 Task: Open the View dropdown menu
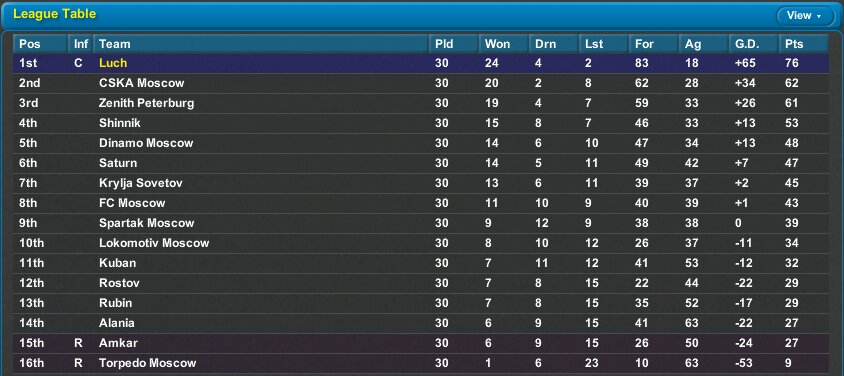(805, 16)
